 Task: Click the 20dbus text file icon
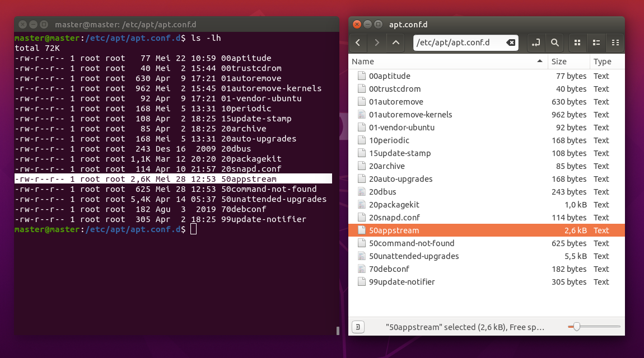click(362, 191)
